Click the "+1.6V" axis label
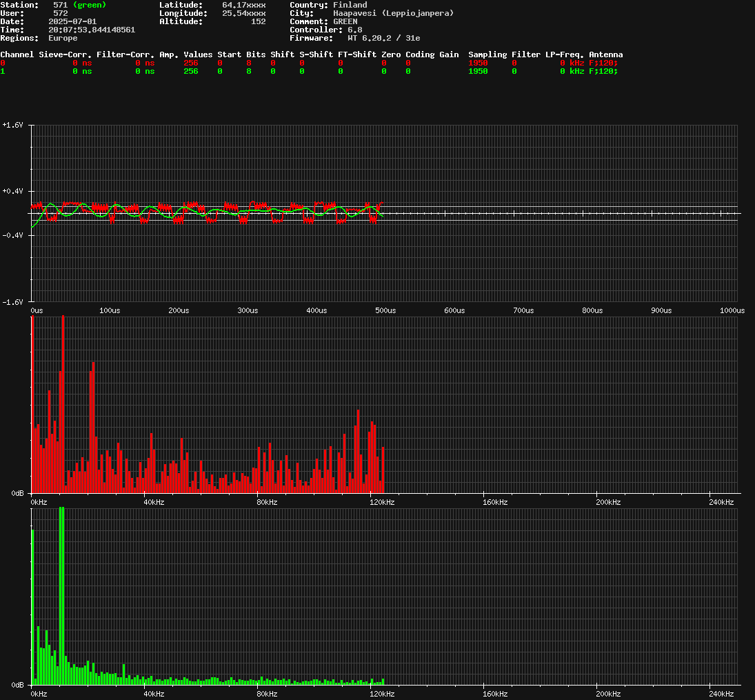This screenshot has height=700, width=755. coord(12,126)
